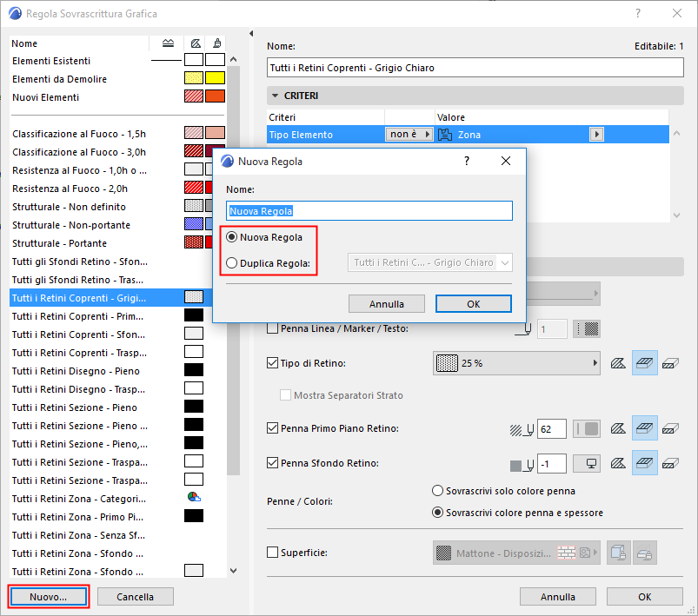Open the 25 % fill type popup

point(516,363)
